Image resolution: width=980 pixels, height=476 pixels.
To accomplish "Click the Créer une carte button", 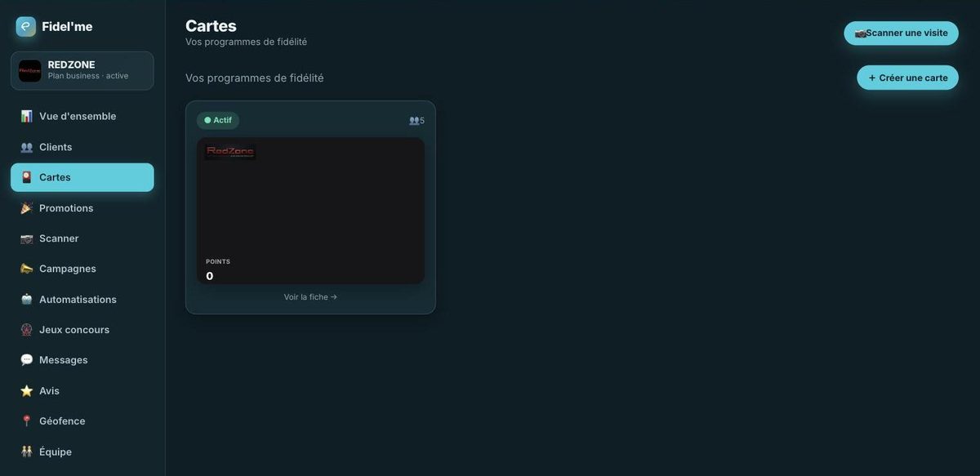I will pos(908,78).
